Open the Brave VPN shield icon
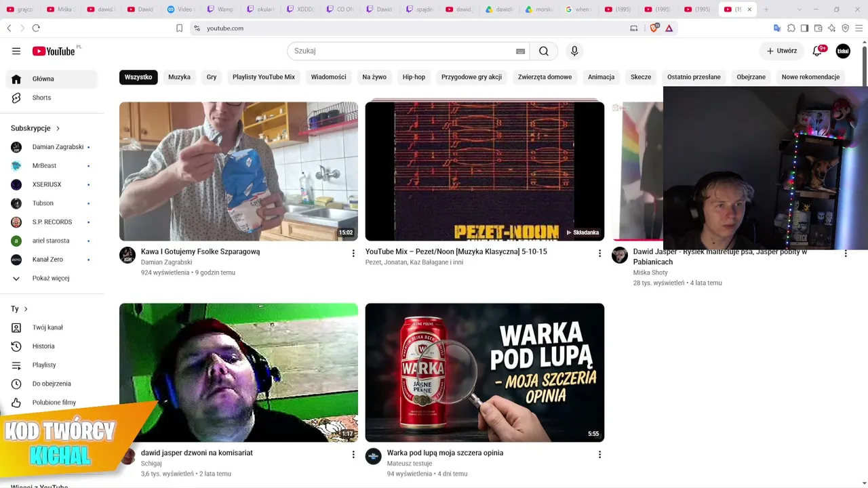The width and height of the screenshot is (868, 488). click(x=846, y=28)
